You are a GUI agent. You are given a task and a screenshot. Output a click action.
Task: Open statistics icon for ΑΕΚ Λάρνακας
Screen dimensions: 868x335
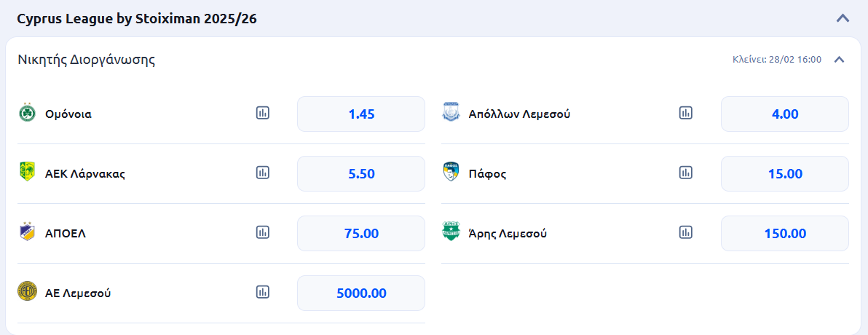tap(263, 173)
